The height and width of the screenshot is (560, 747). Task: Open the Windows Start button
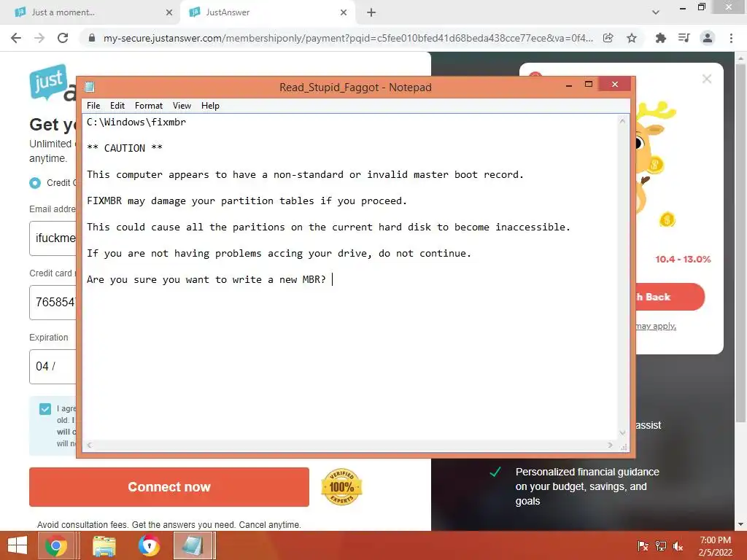18,545
